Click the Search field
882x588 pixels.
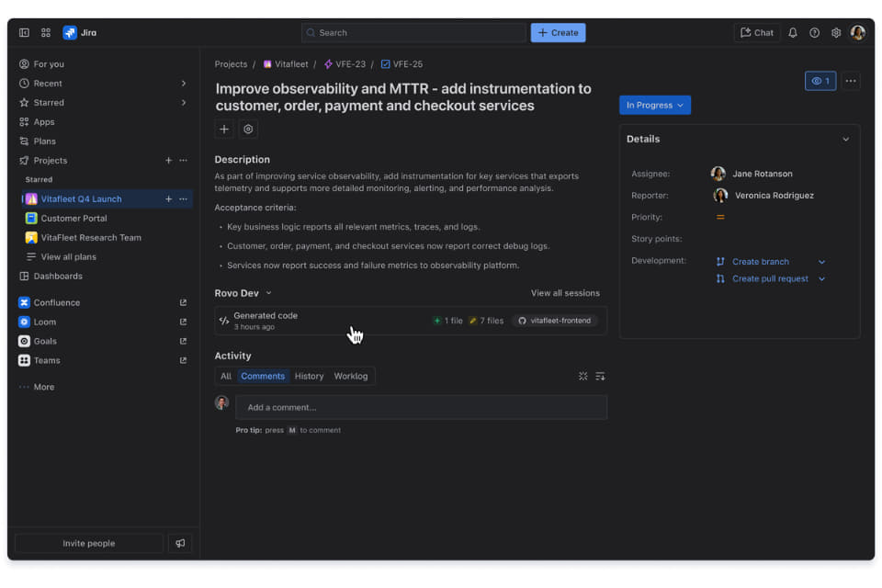[x=413, y=33]
